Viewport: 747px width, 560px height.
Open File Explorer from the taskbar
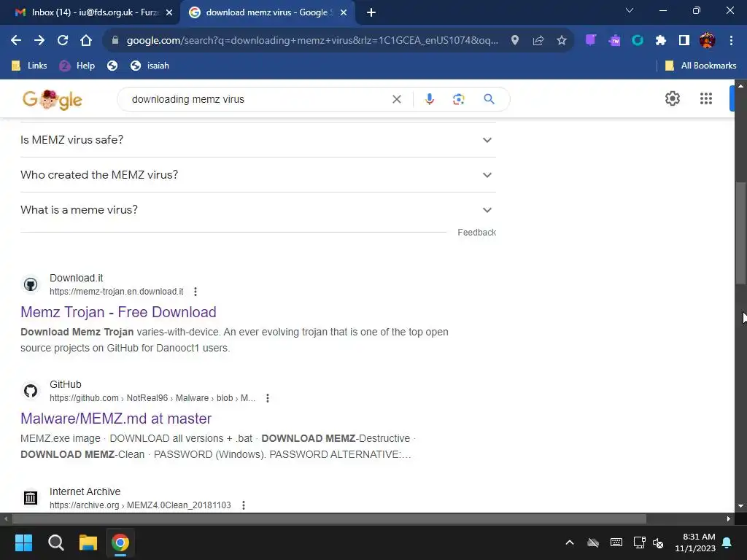pos(88,542)
